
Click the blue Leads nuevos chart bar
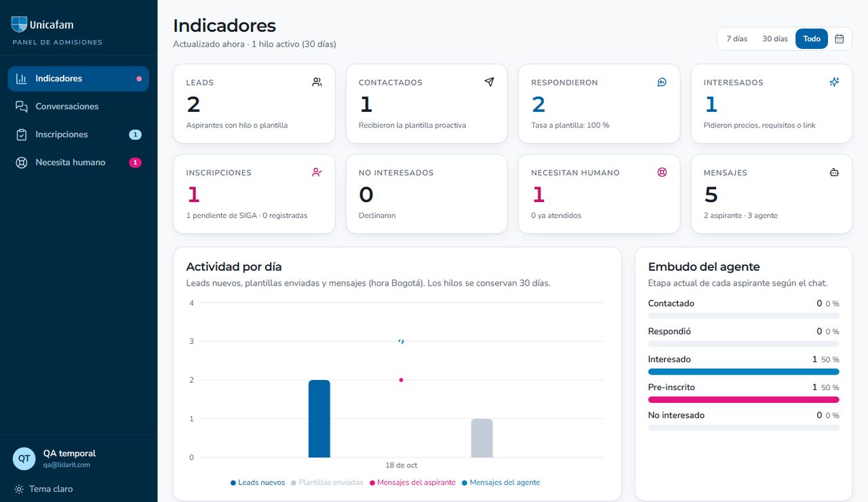(319, 419)
